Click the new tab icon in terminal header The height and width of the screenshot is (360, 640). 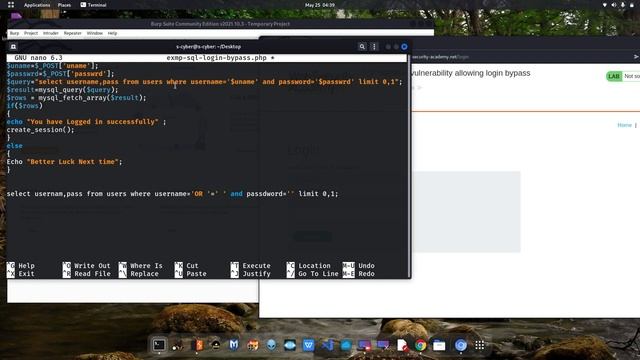13,47
